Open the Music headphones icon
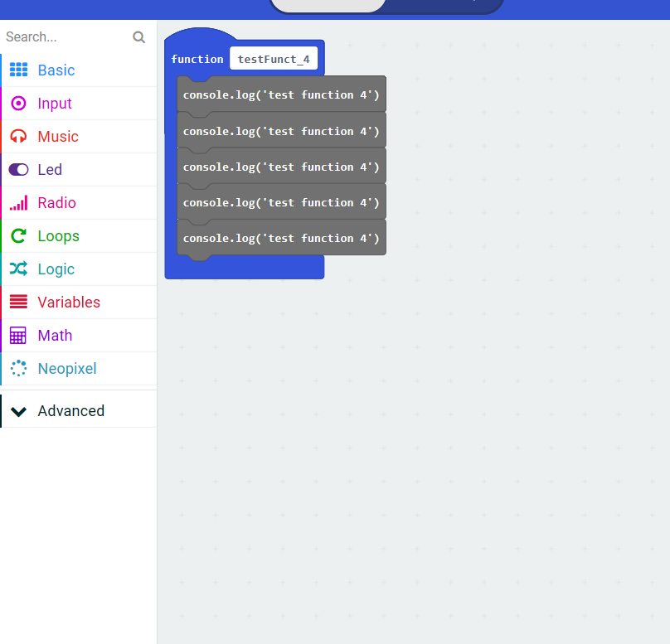670x644 pixels. [x=18, y=136]
